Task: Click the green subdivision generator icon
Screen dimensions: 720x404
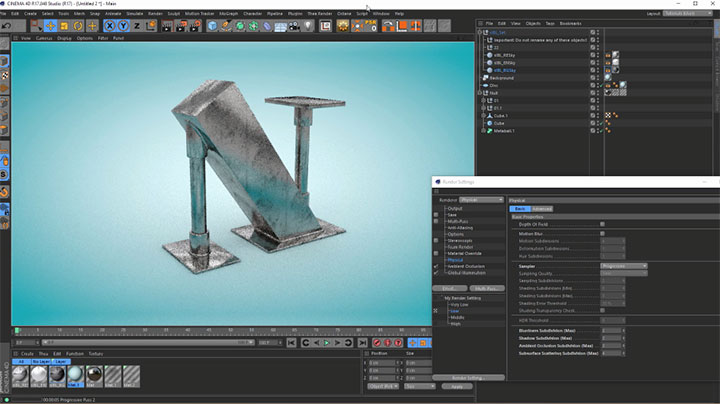Action: click(x=240, y=26)
